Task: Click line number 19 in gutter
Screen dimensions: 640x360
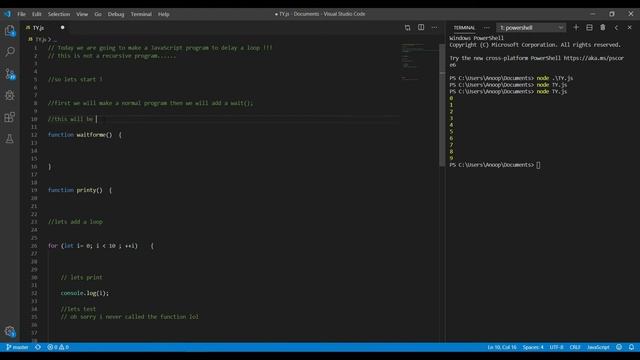Action: pos(34,190)
